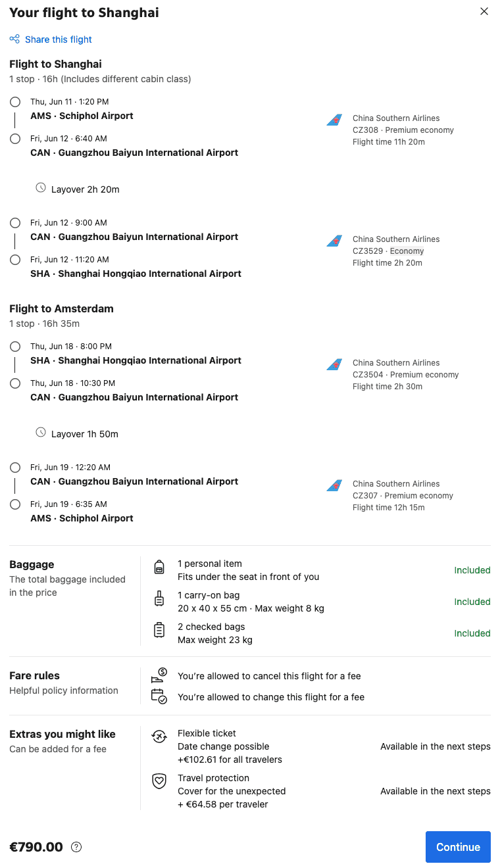Click the clock icon beside Layover 2h 20m
Viewport: 500px width, 868px height.
tap(41, 188)
